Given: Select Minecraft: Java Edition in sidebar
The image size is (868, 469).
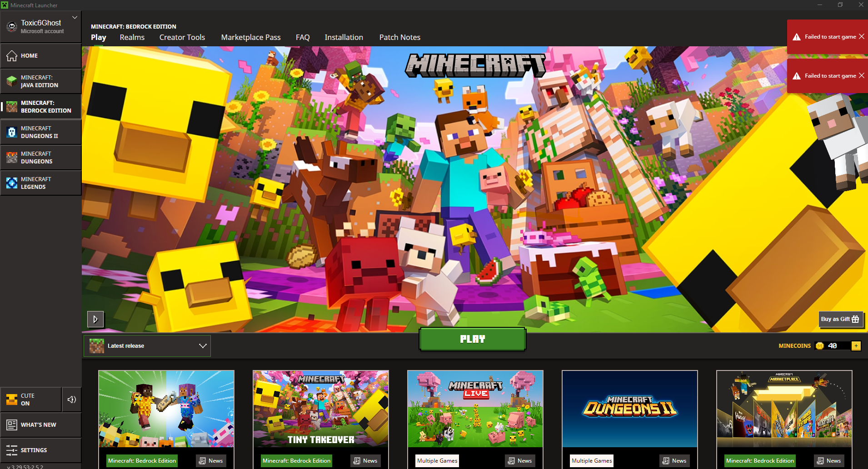Looking at the screenshot, I should (41, 81).
